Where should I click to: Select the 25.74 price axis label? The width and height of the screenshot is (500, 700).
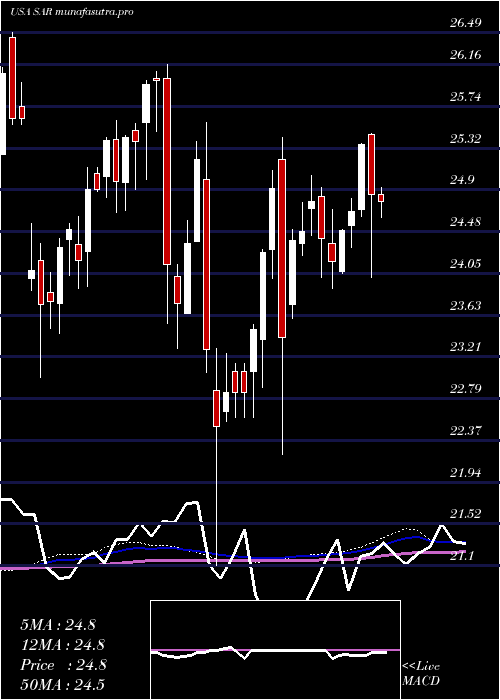(x=465, y=97)
